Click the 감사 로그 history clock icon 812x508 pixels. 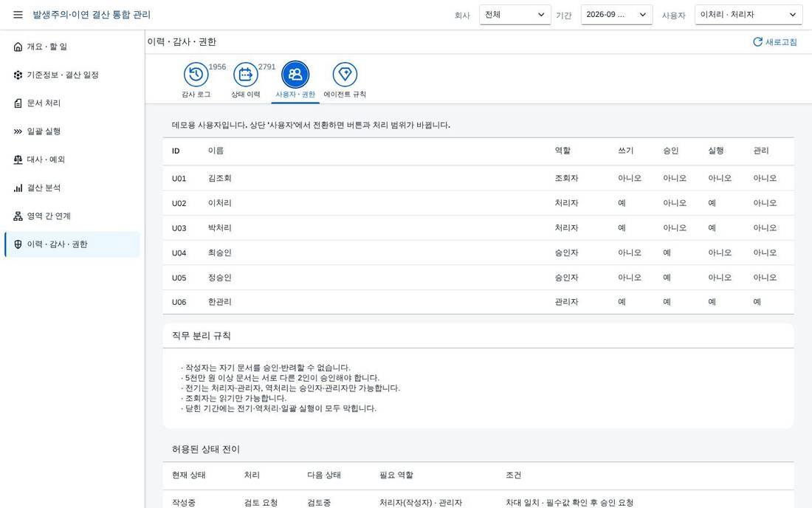point(196,75)
